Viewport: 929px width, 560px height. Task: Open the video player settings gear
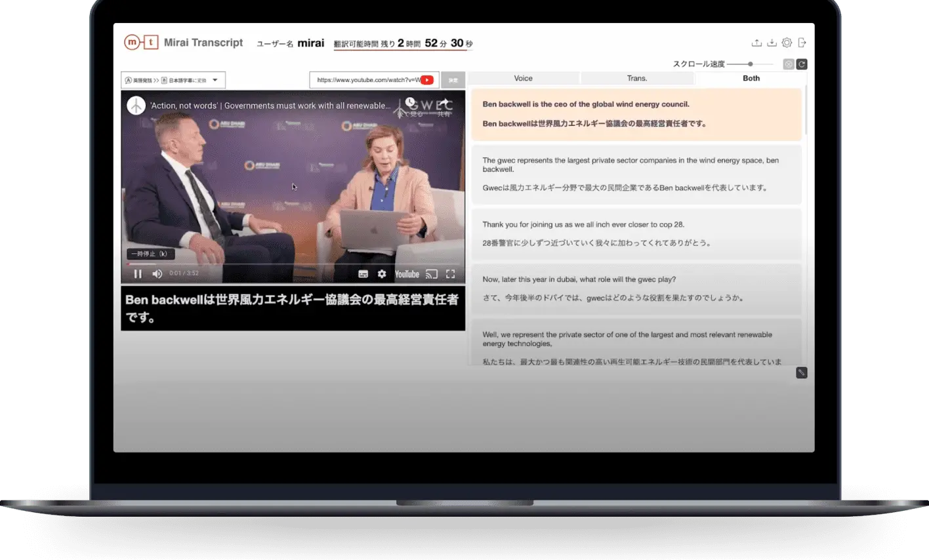382,274
